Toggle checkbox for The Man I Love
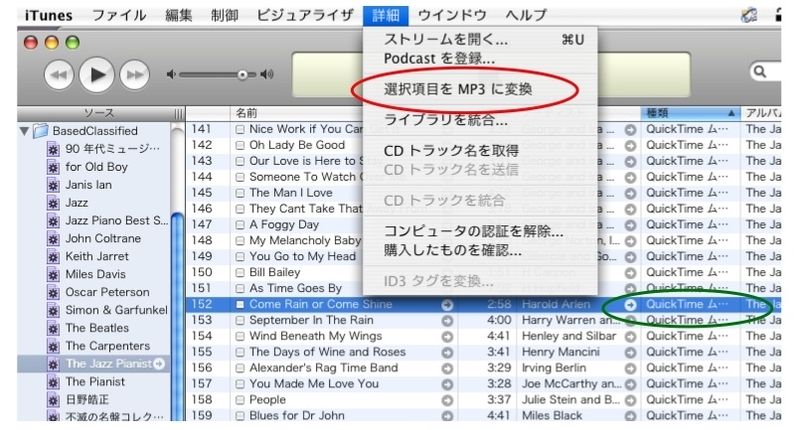The height and width of the screenshot is (430, 800). click(x=240, y=193)
